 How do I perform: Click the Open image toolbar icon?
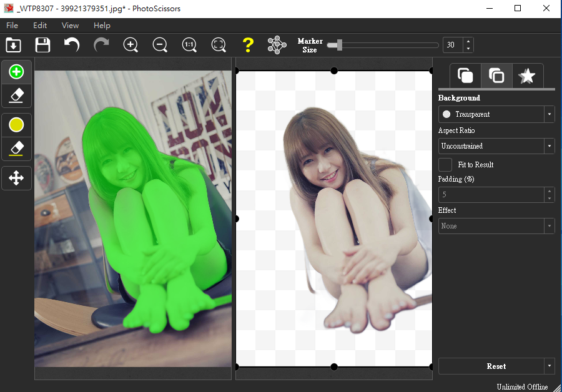point(13,45)
